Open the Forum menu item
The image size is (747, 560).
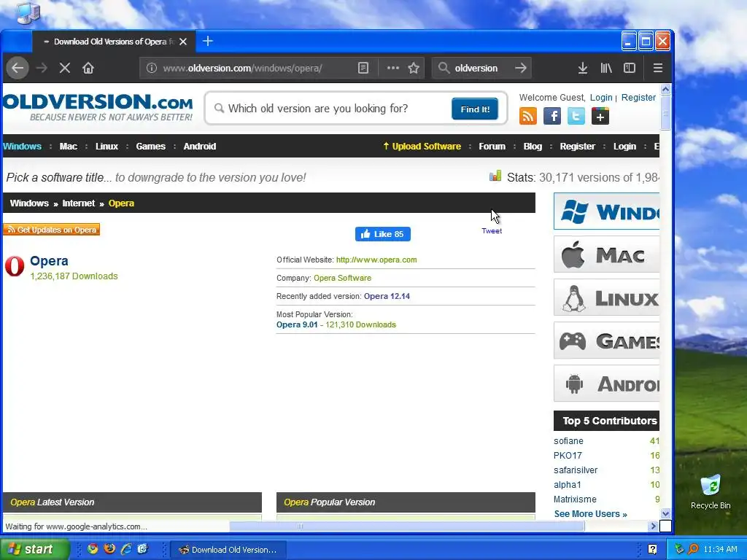[492, 146]
